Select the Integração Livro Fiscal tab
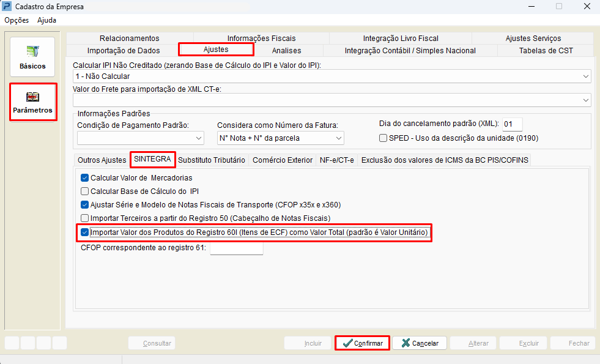Image resolution: width=600 pixels, height=364 pixels. pos(401,39)
